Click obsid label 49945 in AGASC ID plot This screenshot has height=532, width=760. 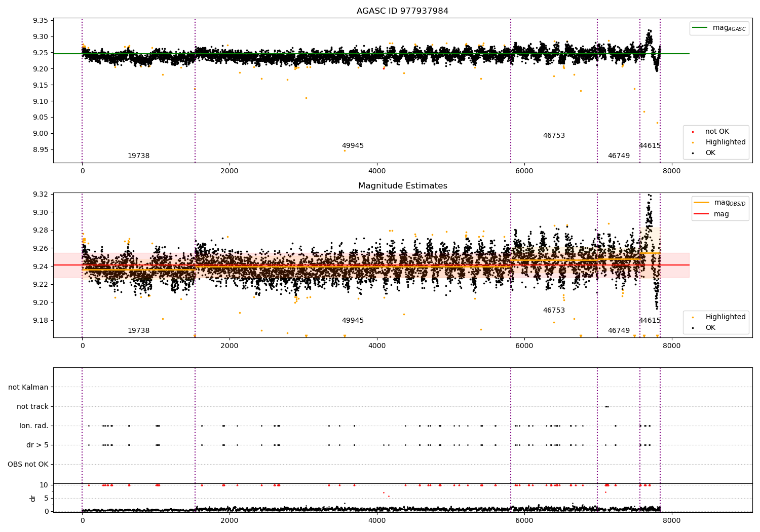[x=353, y=146]
